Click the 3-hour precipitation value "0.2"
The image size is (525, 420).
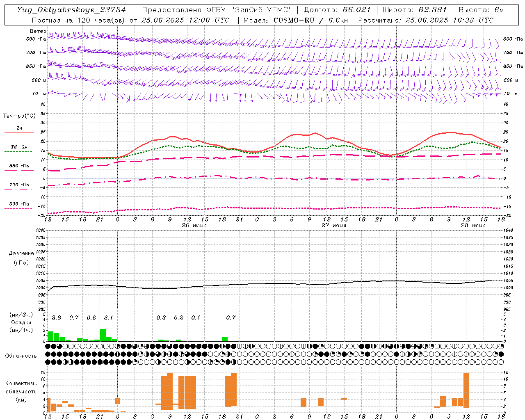178,317
